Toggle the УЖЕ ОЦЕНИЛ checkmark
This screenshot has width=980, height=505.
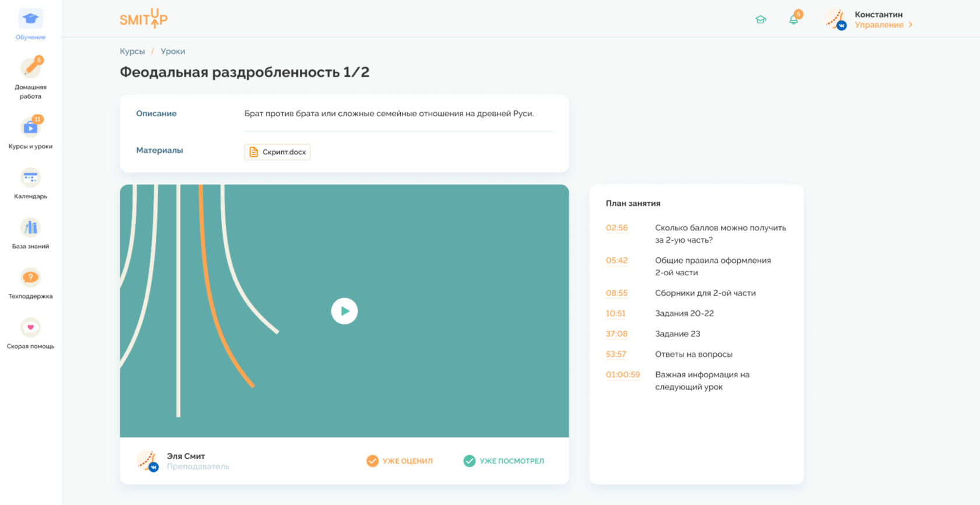pos(372,461)
